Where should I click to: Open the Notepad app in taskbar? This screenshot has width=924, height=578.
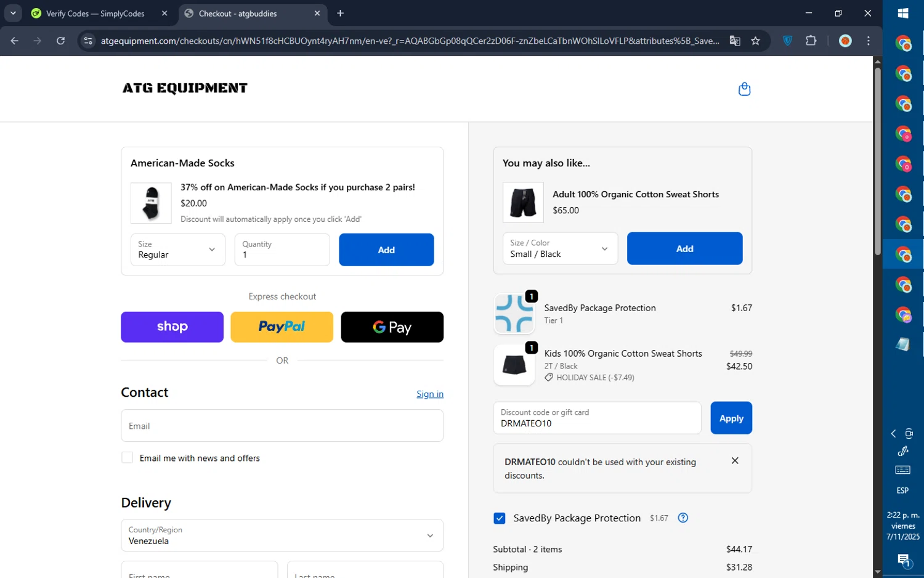(903, 344)
